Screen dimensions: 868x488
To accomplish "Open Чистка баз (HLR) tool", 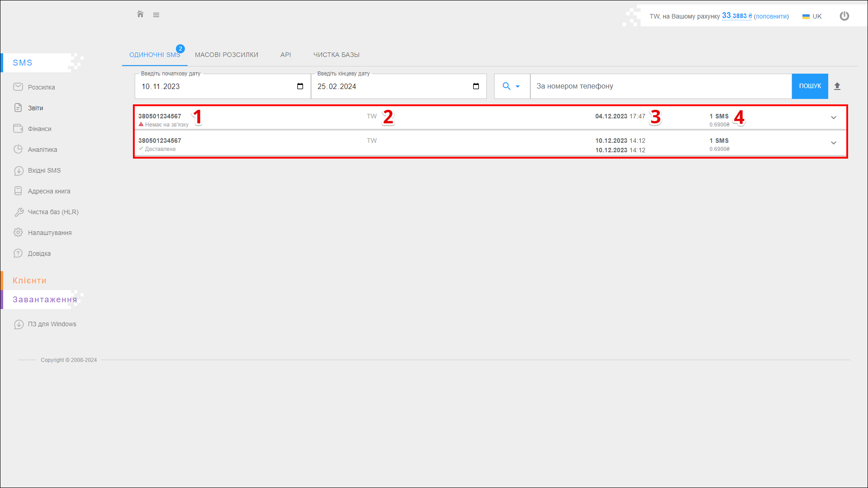I will tap(53, 212).
